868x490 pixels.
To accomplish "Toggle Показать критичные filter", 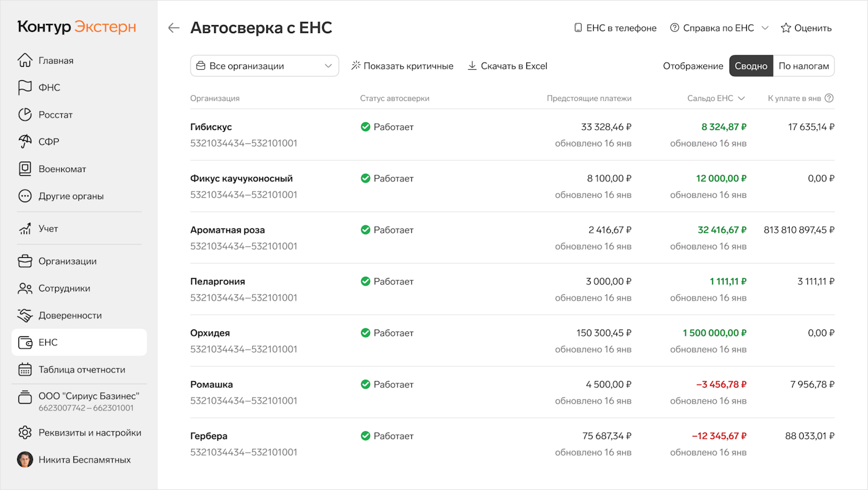I will pyautogui.click(x=402, y=66).
